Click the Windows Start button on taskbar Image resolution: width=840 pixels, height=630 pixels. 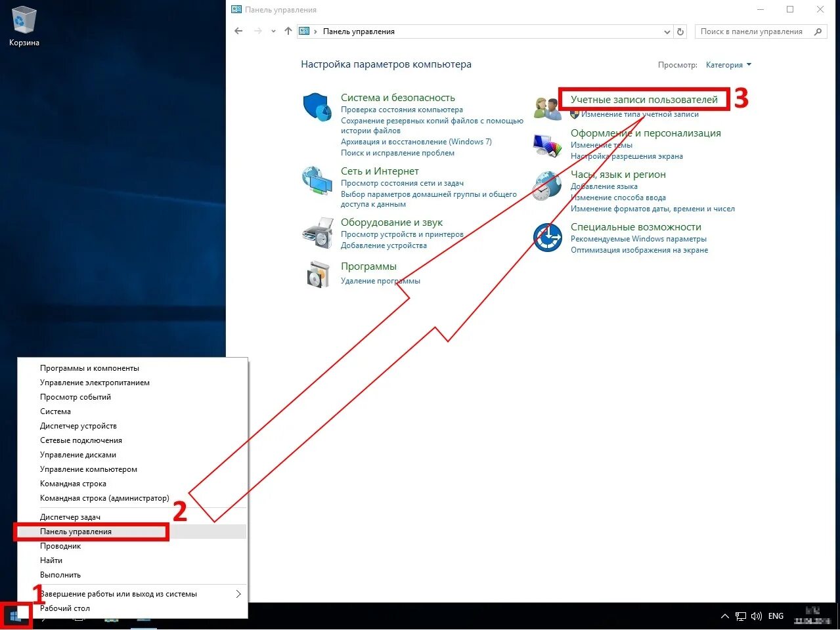click(16, 616)
